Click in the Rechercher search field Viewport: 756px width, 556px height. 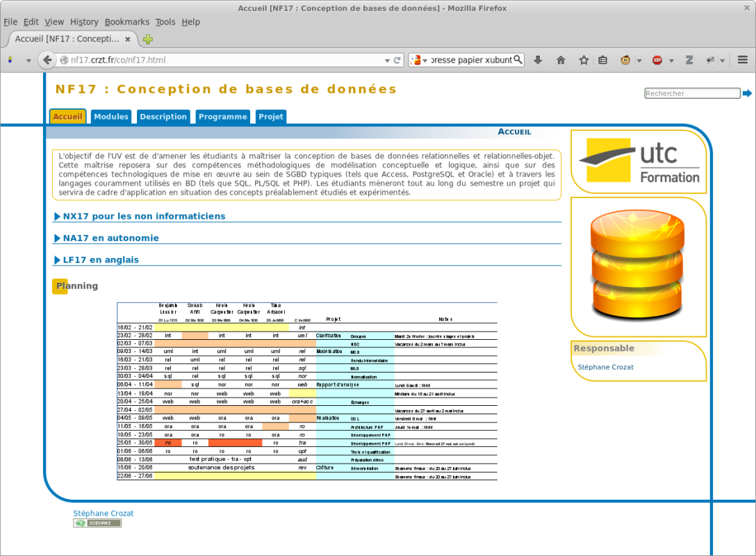tap(692, 93)
